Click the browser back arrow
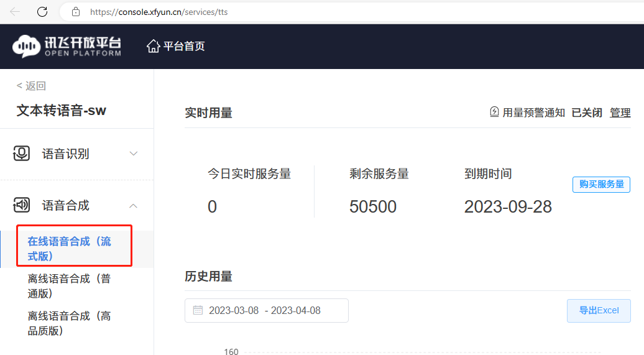 (x=15, y=12)
